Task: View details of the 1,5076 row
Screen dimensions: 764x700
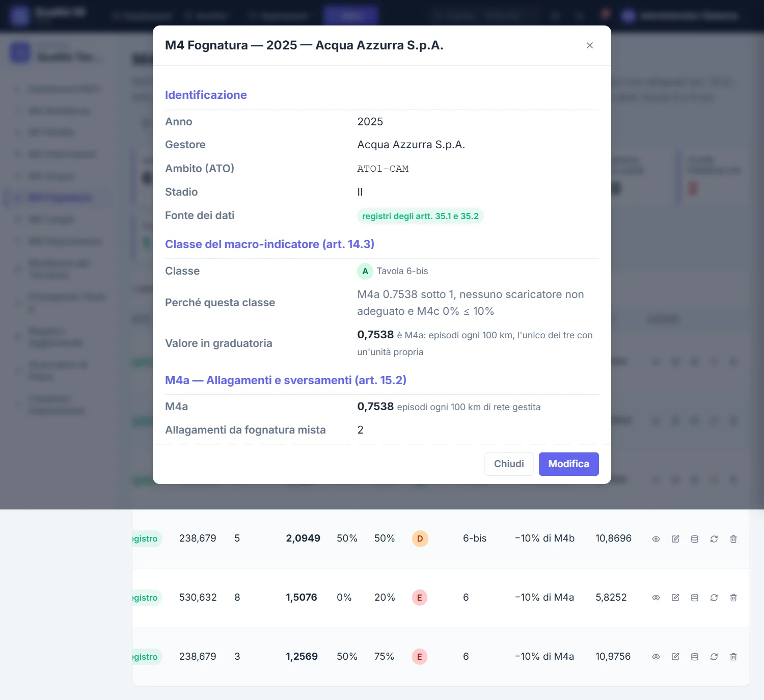Action: (656, 598)
